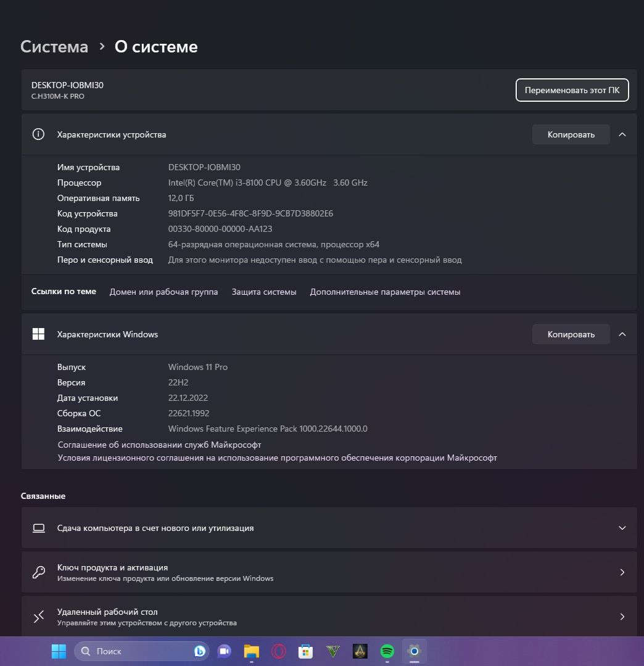Click the remote desktop icon in Удаленный рабочий стол row
Screen dimensions: 644x666
pyautogui.click(x=39, y=616)
